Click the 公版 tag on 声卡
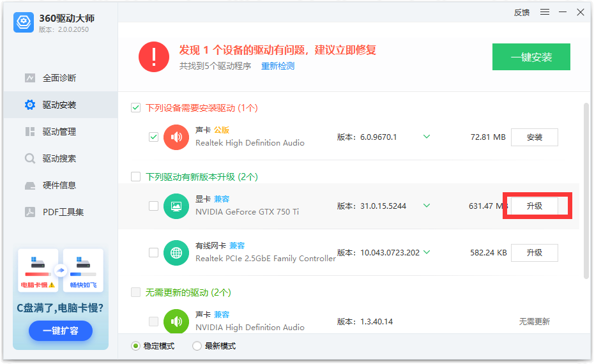The height and width of the screenshot is (364, 594). click(222, 130)
